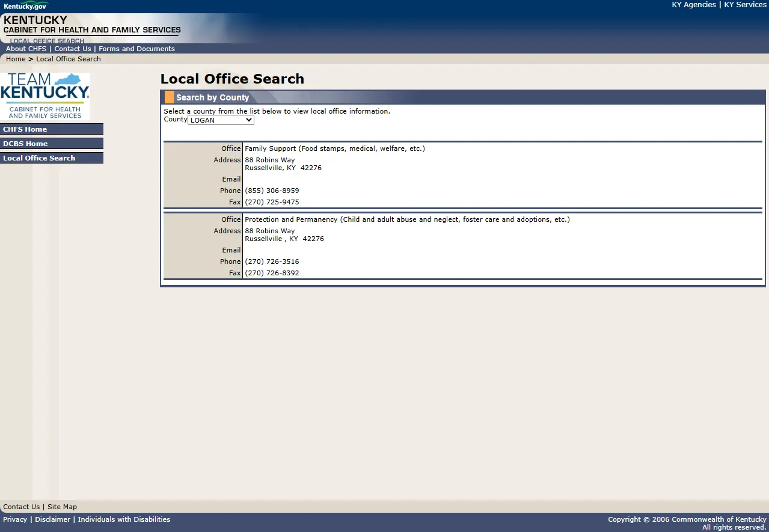Click address Russellville, KY 42276 in Family Support

(283, 168)
